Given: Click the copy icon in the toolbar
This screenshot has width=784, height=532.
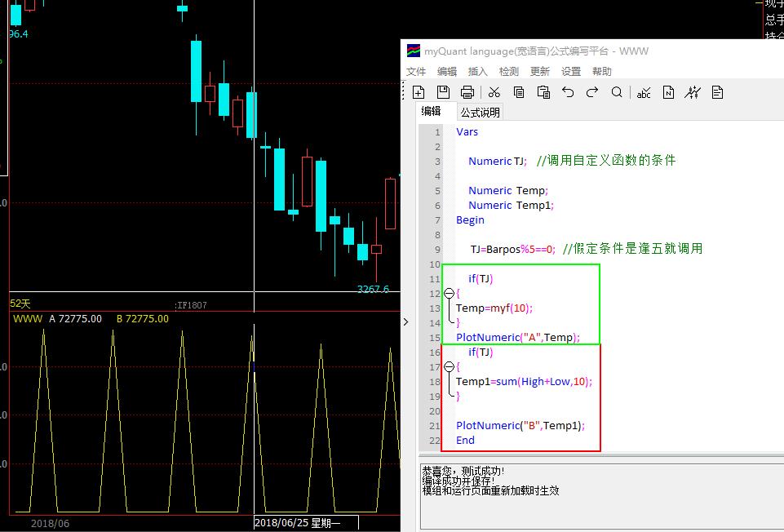Looking at the screenshot, I should click(519, 92).
